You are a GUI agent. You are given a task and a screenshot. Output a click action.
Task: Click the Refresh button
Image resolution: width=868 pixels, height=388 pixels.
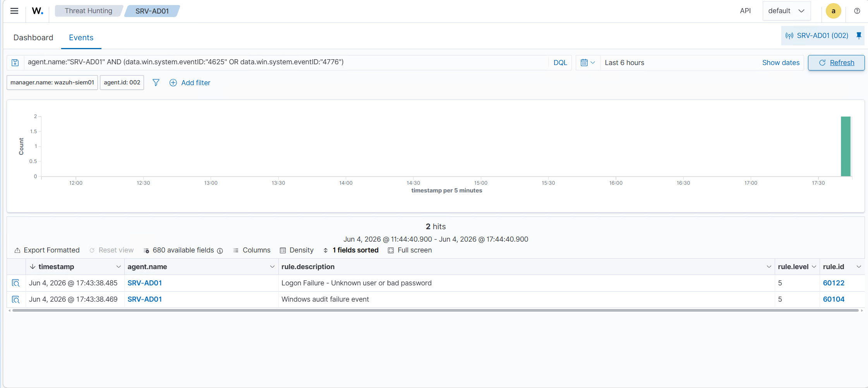(x=836, y=63)
